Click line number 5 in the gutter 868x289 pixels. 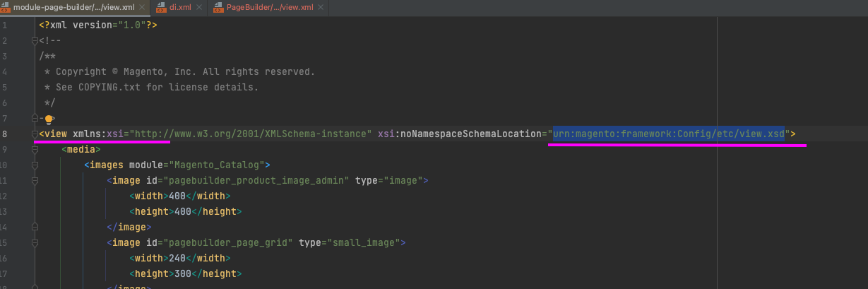click(5, 87)
